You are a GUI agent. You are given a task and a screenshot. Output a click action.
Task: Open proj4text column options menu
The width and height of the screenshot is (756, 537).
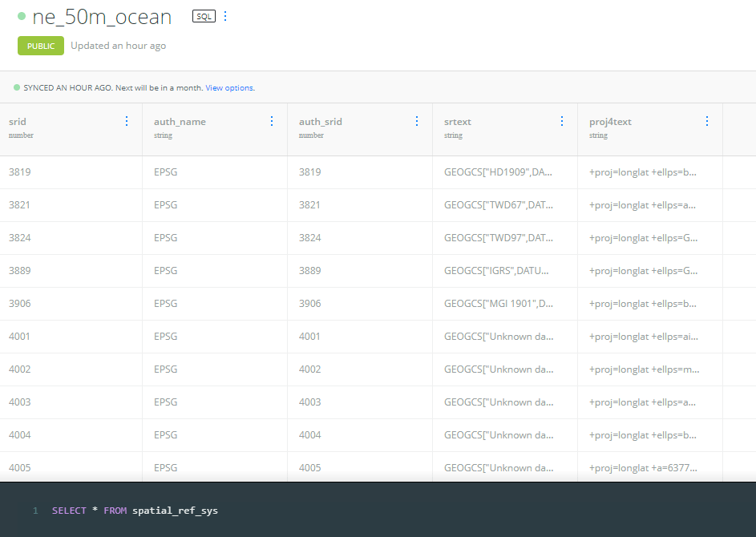pyautogui.click(x=707, y=121)
